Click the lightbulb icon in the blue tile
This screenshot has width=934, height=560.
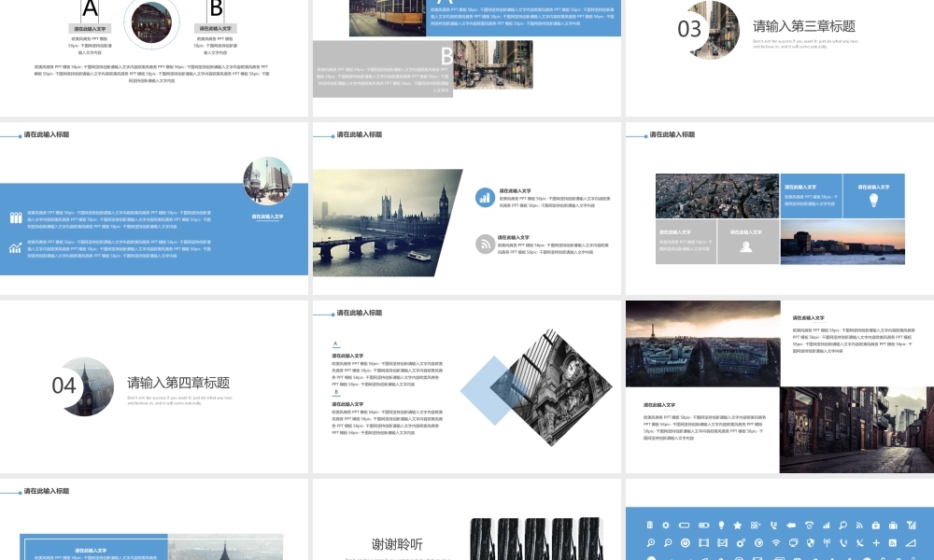click(x=873, y=200)
